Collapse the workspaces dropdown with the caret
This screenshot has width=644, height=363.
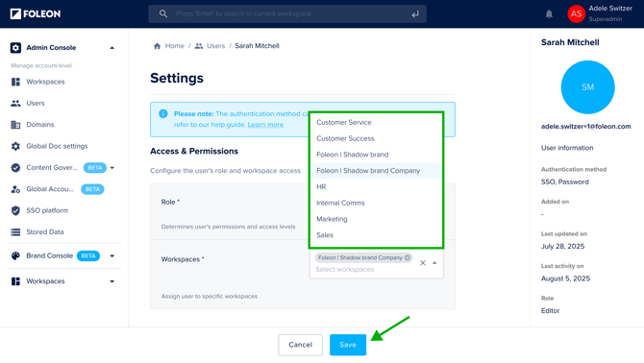[x=434, y=263]
